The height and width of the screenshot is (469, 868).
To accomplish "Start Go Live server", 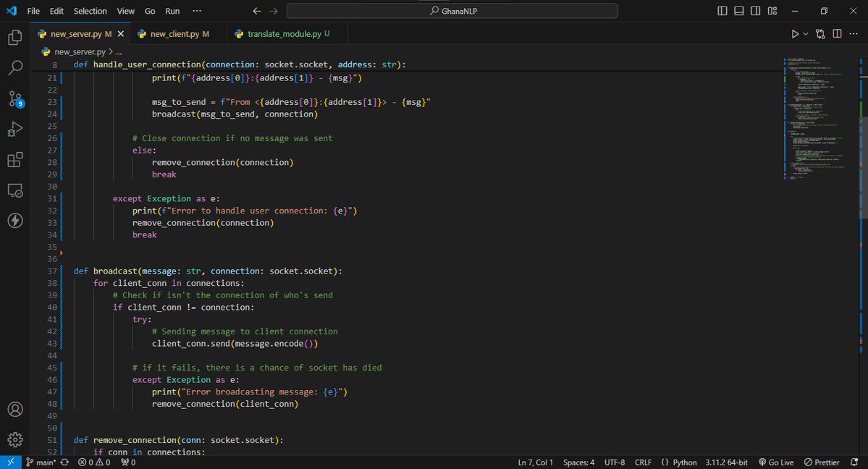I will [776, 462].
